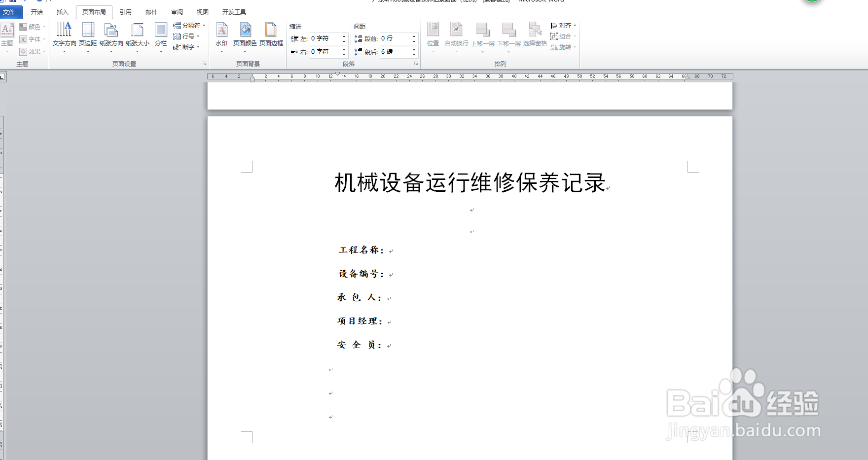Screen dimensions: 868x460
Task: Switch to the 插入 ribbon tab
Action: pyautogui.click(x=62, y=11)
